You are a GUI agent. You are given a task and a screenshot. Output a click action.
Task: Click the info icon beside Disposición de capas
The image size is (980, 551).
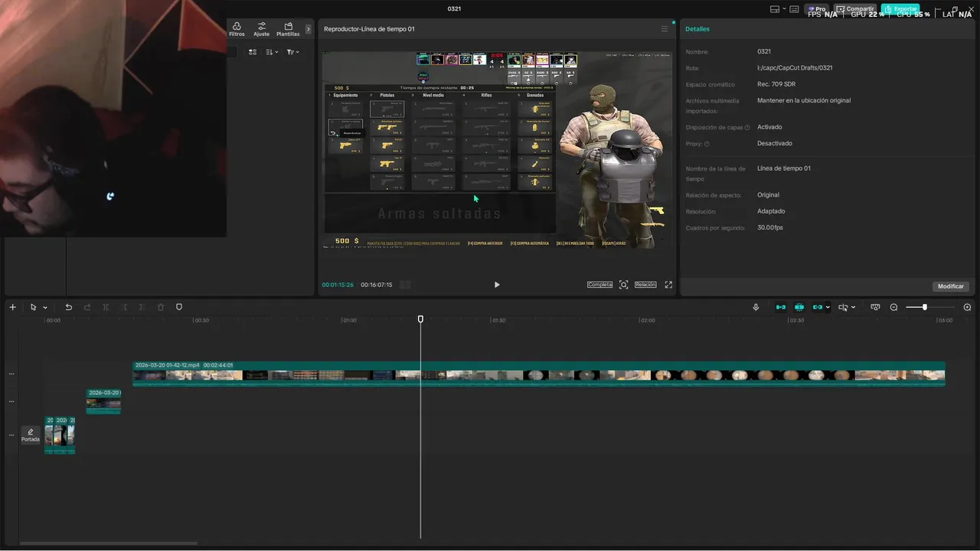point(747,128)
